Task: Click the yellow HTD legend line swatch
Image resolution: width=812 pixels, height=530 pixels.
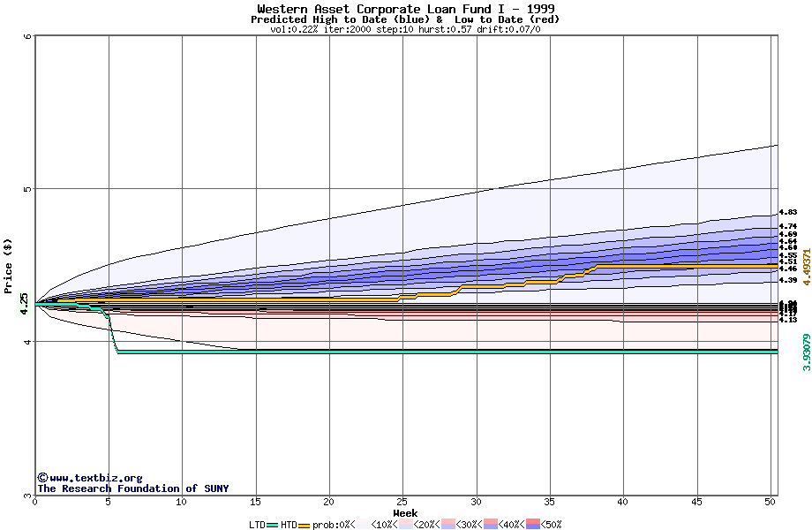Action: pyautogui.click(x=304, y=526)
